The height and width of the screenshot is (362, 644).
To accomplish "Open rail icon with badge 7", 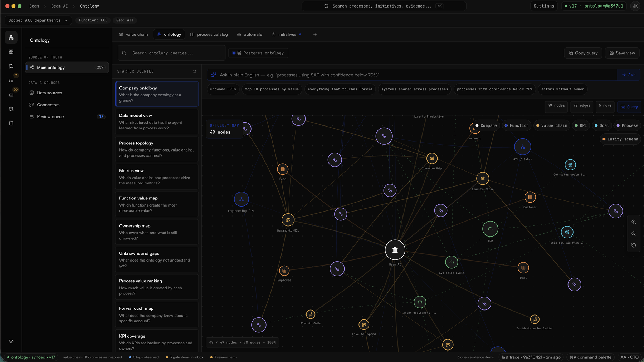I will click(x=11, y=80).
